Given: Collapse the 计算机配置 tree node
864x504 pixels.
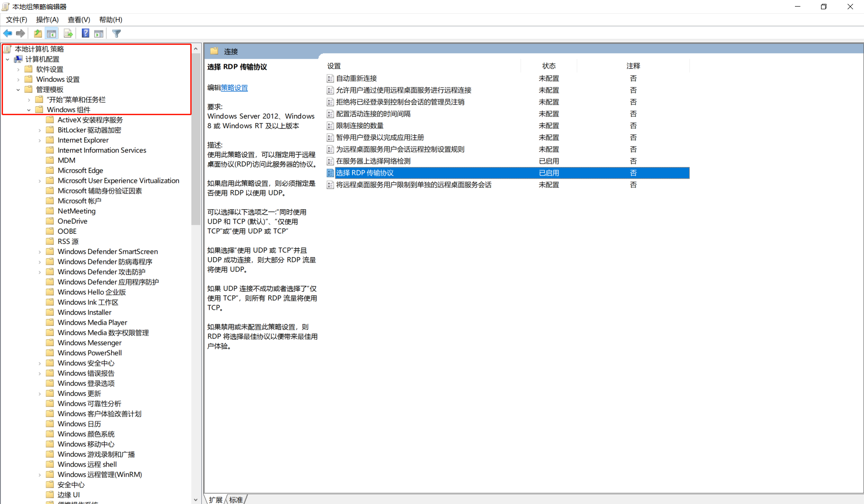Looking at the screenshot, I should (8, 59).
